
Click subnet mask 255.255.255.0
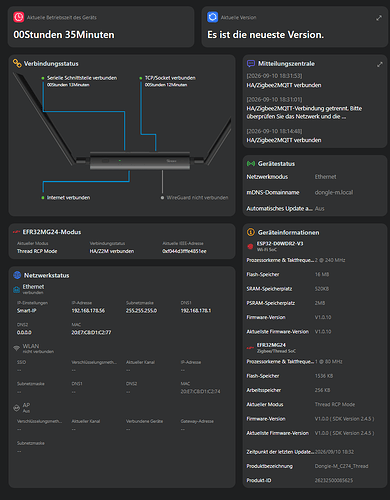[x=141, y=310]
